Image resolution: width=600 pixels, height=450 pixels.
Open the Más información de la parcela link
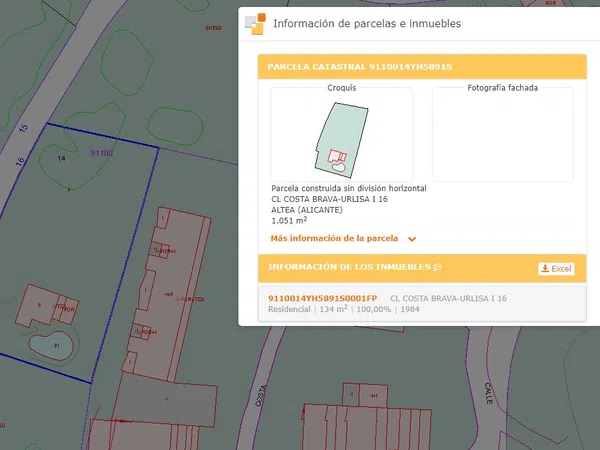point(334,239)
